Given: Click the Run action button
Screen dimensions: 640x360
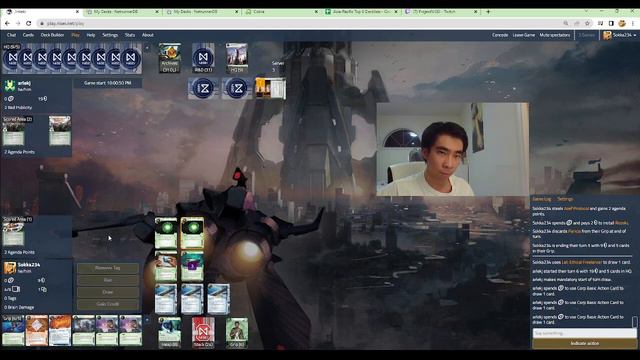Looking at the screenshot, I should click(x=108, y=280).
